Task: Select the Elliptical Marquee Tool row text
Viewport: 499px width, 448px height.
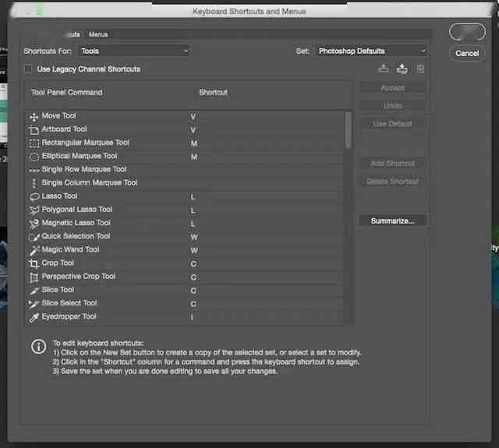Action: [80, 156]
